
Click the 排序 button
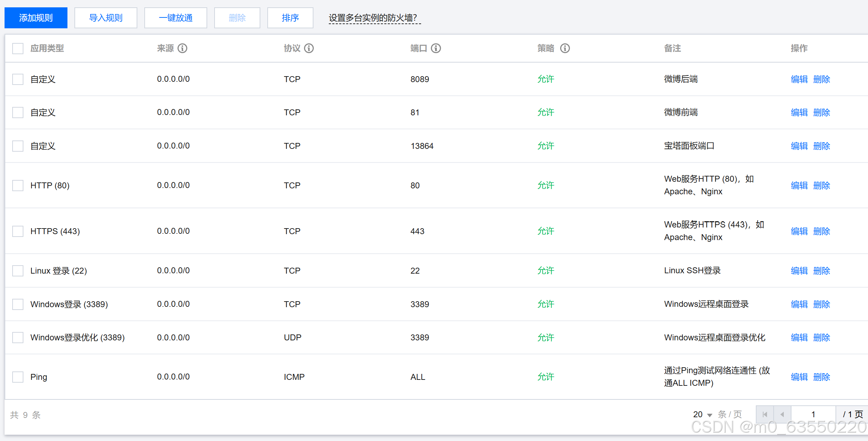(x=290, y=18)
